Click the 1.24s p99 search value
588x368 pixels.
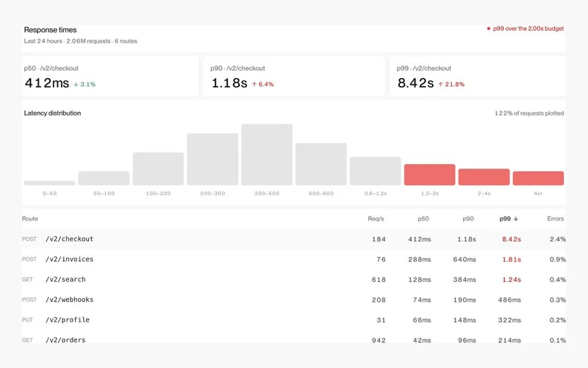coord(512,280)
